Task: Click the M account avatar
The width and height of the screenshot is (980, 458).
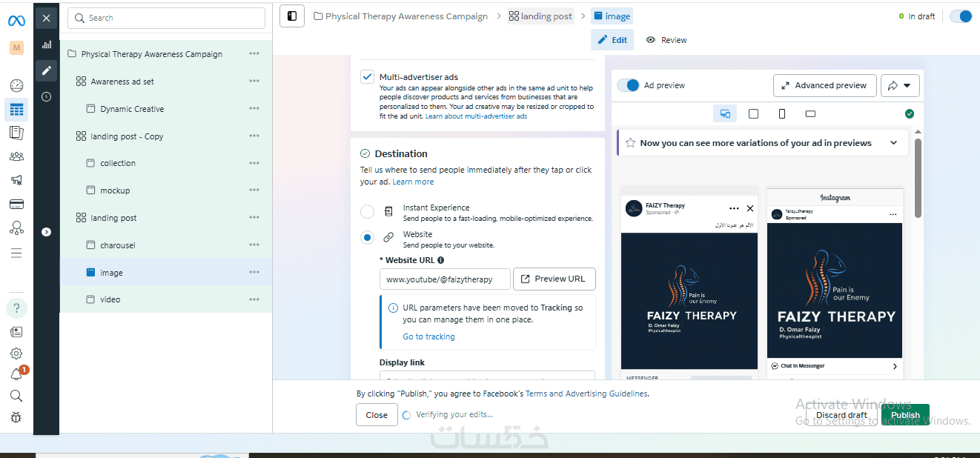Action: (16, 47)
